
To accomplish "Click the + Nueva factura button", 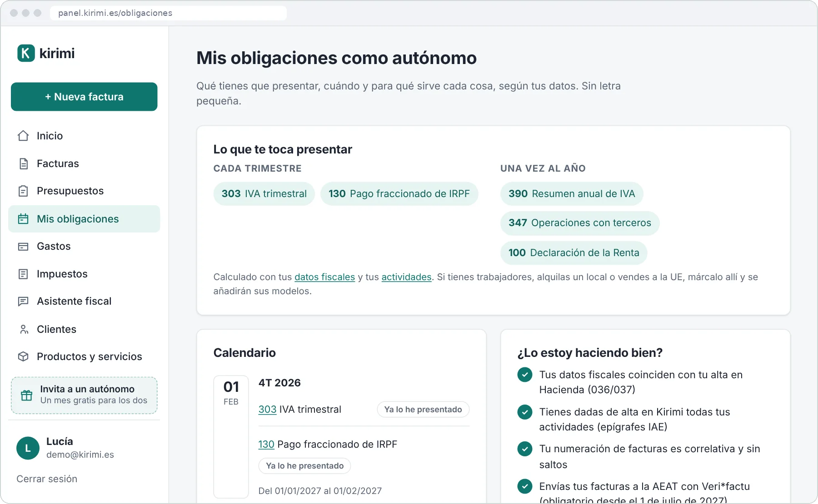I will 84,97.
